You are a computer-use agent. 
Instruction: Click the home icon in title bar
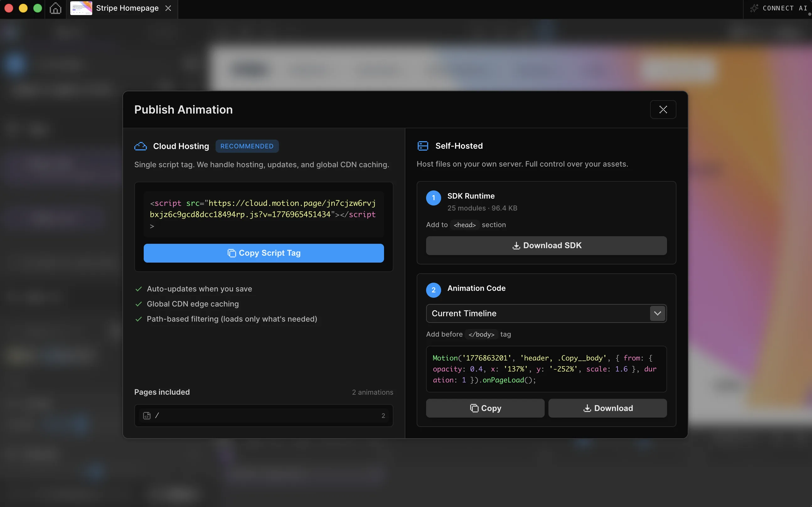tap(55, 8)
